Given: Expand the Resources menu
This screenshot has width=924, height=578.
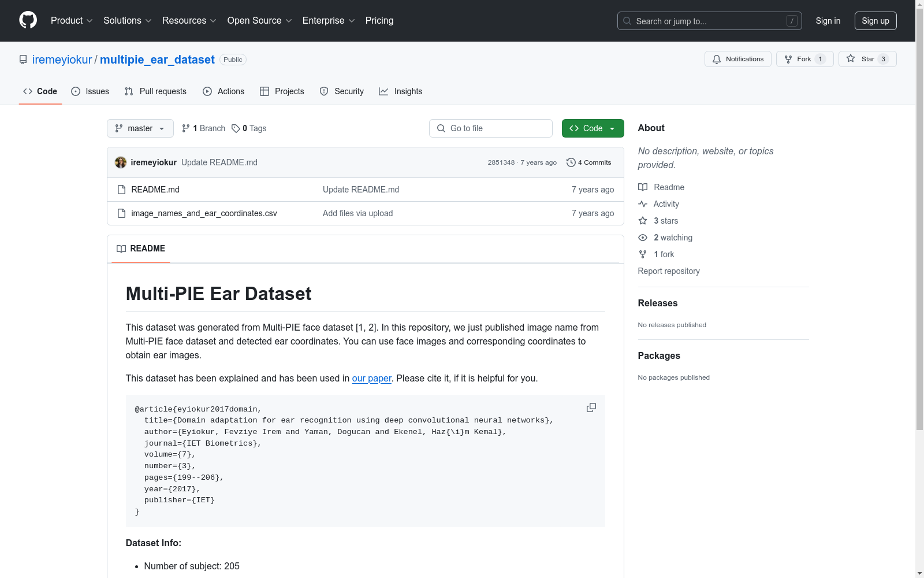Looking at the screenshot, I should [x=189, y=20].
